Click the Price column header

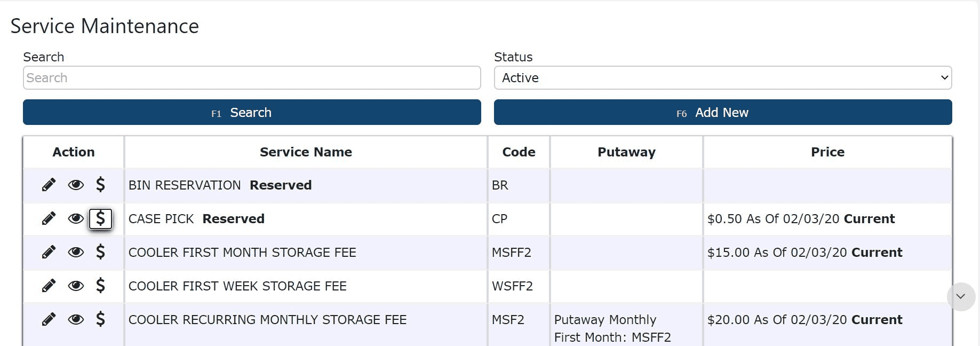[x=827, y=152]
